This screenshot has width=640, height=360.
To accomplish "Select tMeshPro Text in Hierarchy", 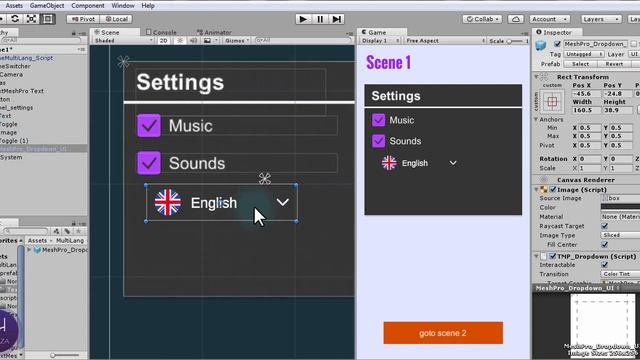I will coord(22,91).
